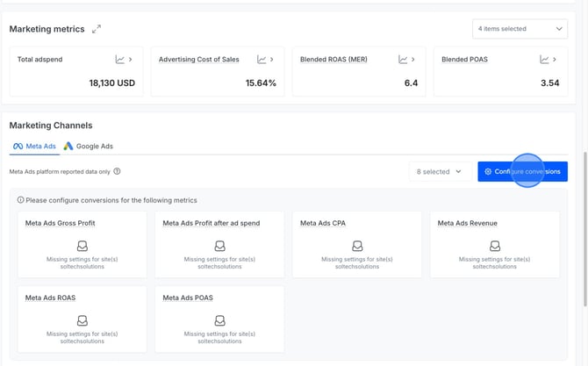Click the Meta Ads ROAS card title
588x366 pixels.
pos(50,298)
